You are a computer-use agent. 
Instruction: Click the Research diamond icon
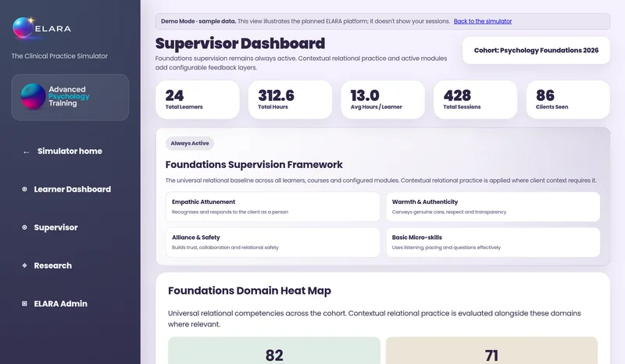pyautogui.click(x=24, y=265)
